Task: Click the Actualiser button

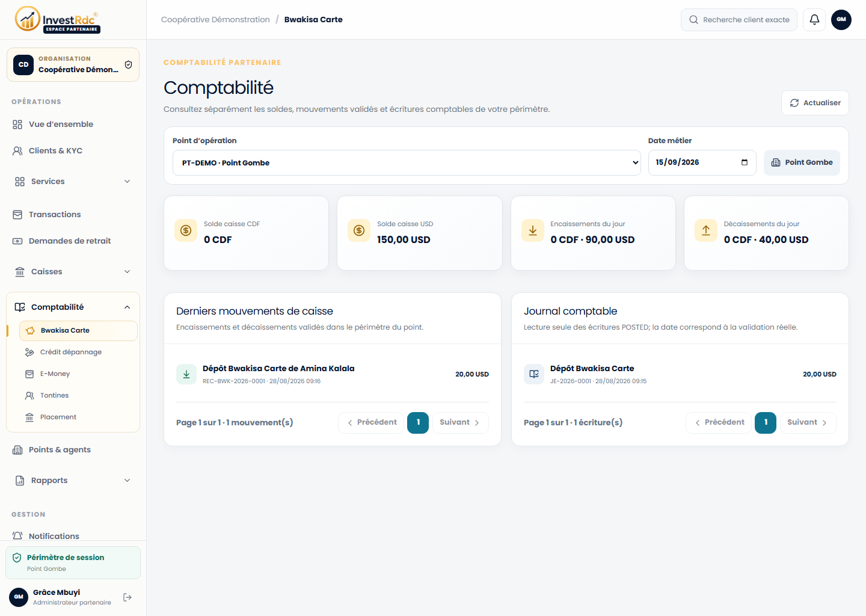Action: tap(815, 103)
